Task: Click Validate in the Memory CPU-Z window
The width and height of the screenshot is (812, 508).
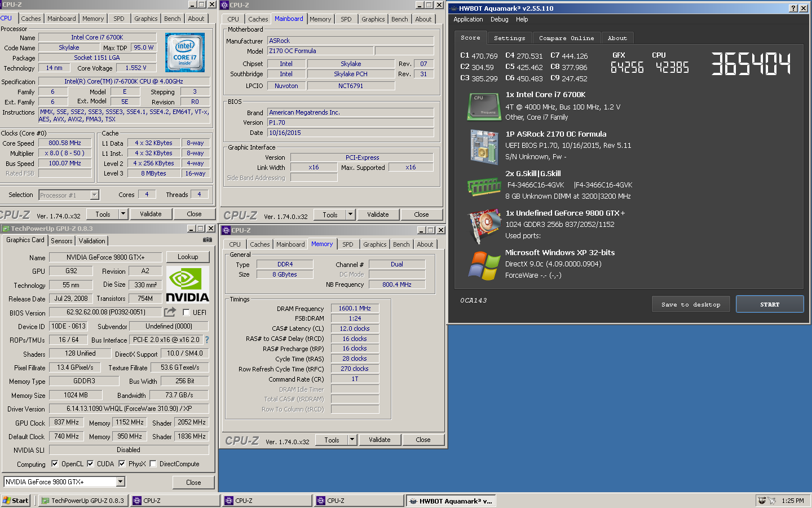Action: coord(379,440)
